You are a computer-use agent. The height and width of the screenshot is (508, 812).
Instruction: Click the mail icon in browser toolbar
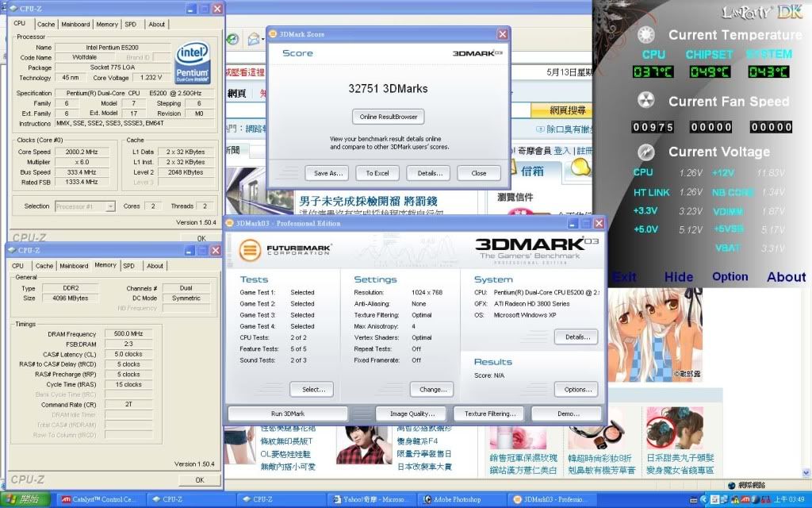click(253, 40)
